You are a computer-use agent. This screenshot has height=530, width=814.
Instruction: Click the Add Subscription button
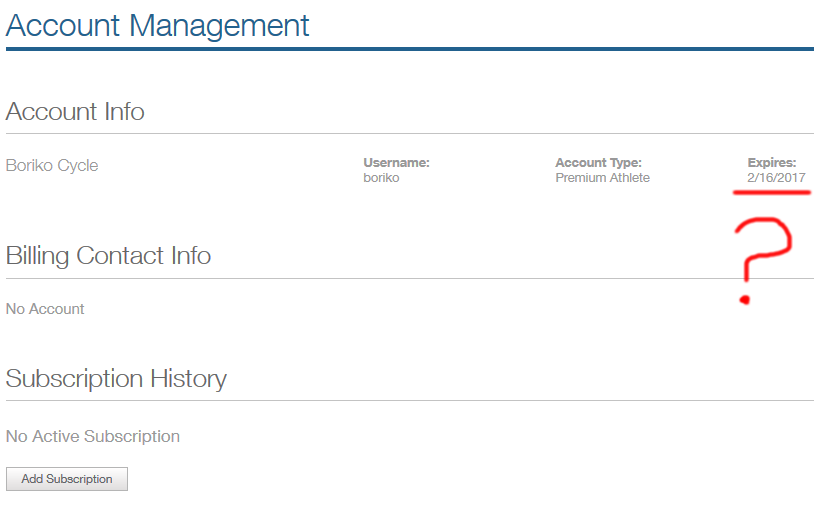coord(66,479)
